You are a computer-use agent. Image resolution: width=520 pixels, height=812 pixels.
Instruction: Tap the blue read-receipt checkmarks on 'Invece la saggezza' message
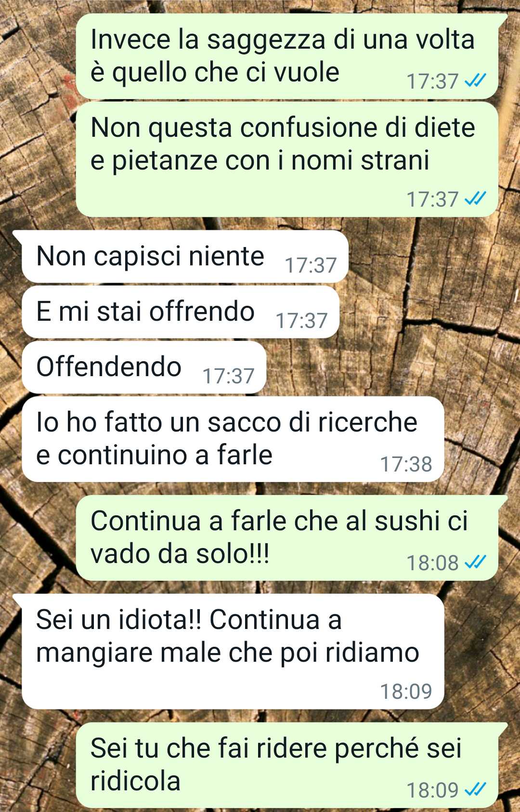pyautogui.click(x=475, y=80)
